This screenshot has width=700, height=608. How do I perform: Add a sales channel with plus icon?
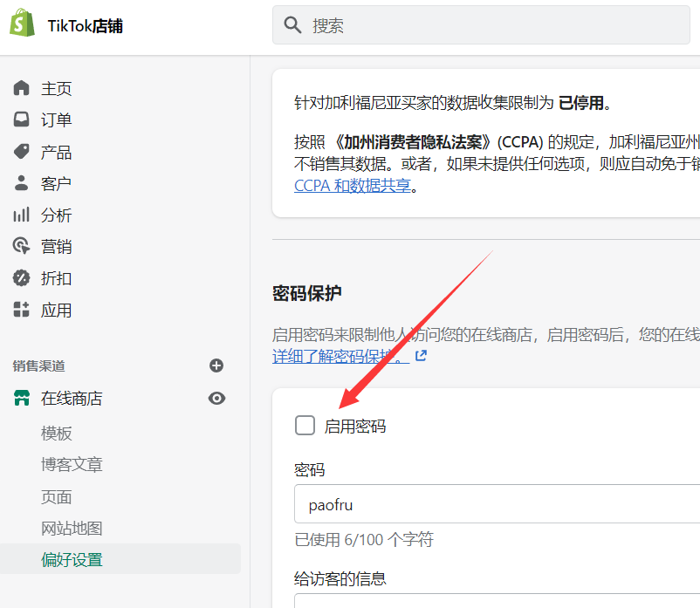pos(216,365)
